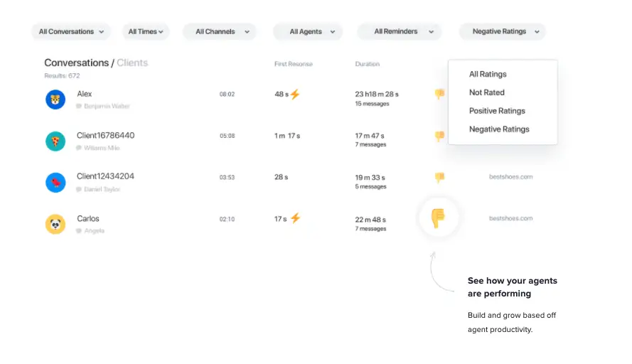This screenshot has height=364, width=632.
Task: Click the pizza avatar for Client16786440
Action: 55,141
